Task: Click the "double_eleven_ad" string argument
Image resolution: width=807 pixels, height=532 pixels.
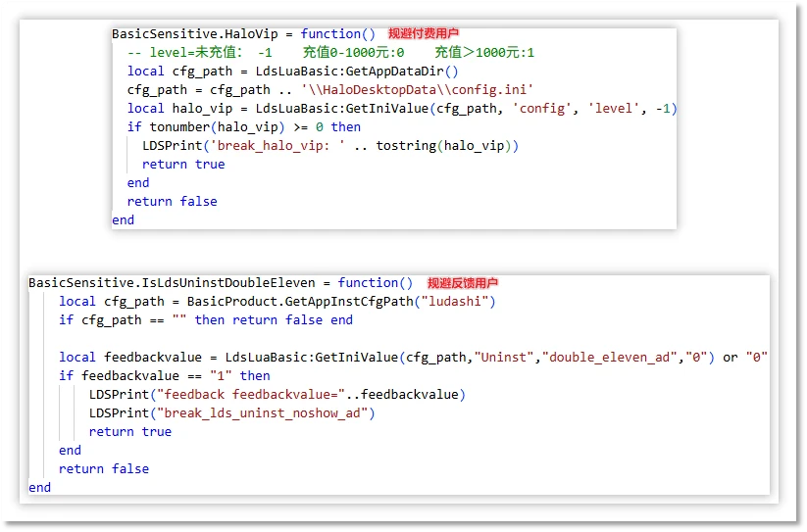Action: point(609,358)
